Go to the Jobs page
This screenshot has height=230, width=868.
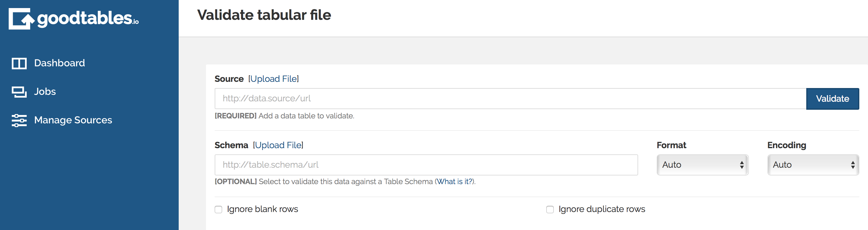[45, 91]
